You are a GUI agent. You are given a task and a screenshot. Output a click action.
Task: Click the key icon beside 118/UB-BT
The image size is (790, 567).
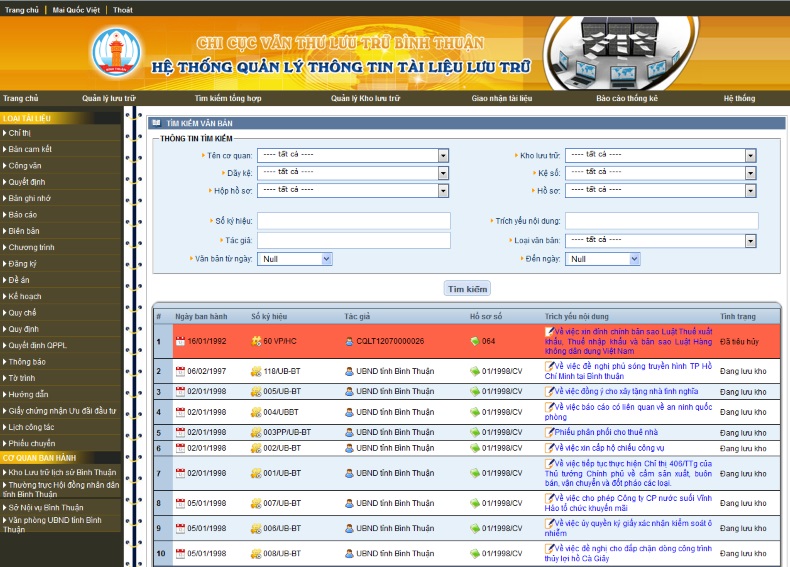click(256, 371)
